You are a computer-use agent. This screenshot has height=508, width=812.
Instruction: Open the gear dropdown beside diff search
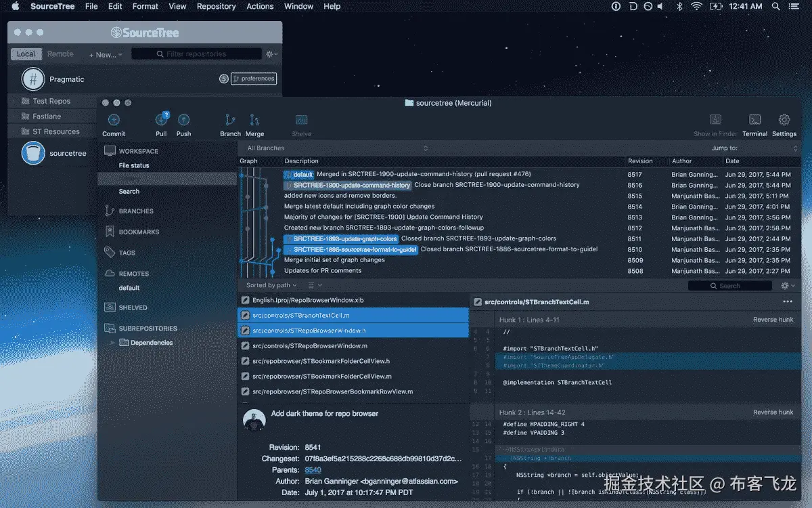pos(788,286)
